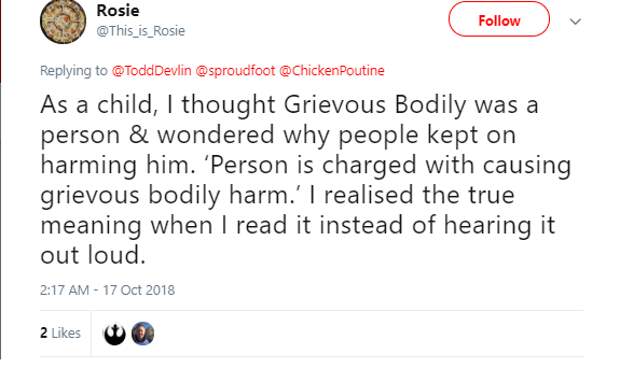This screenshot has height=368, width=620.
Task: Click the 'Replying to' label
Action: pyautogui.click(x=74, y=70)
